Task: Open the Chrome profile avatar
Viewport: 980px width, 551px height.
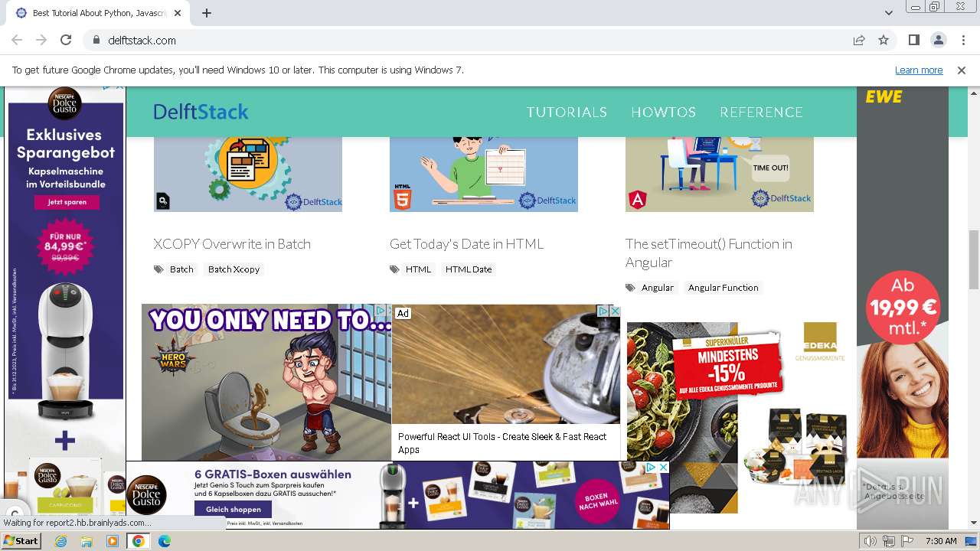Action: tap(938, 40)
